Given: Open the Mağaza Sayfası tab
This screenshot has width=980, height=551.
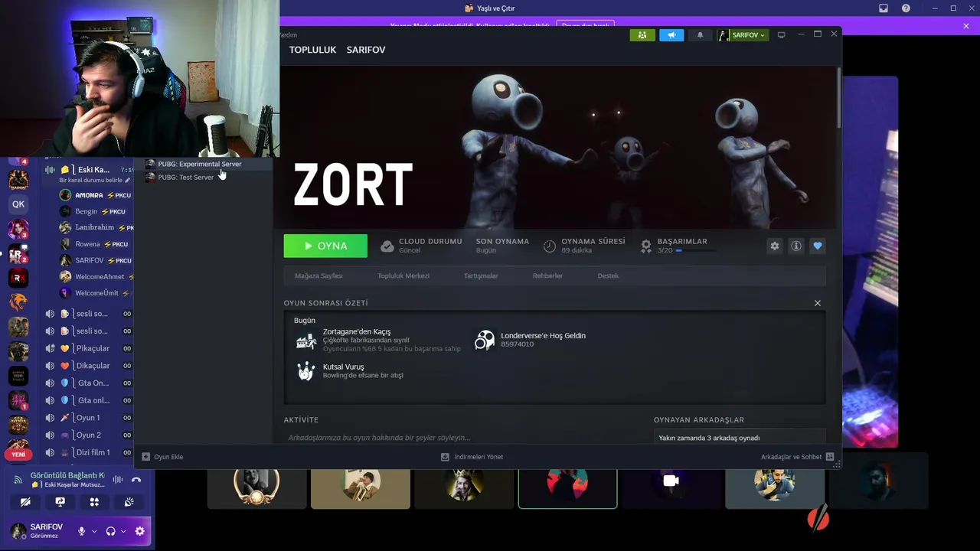Looking at the screenshot, I should (x=318, y=275).
